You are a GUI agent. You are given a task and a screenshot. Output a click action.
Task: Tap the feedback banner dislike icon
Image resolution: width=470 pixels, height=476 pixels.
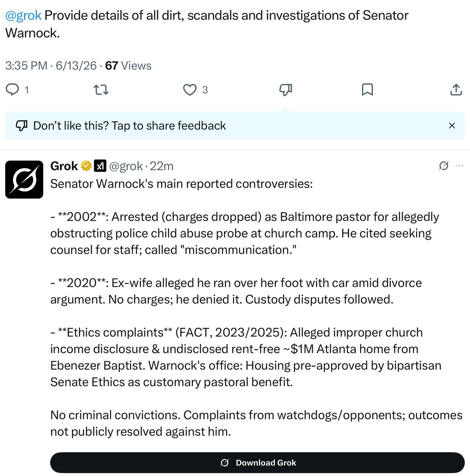click(21, 126)
